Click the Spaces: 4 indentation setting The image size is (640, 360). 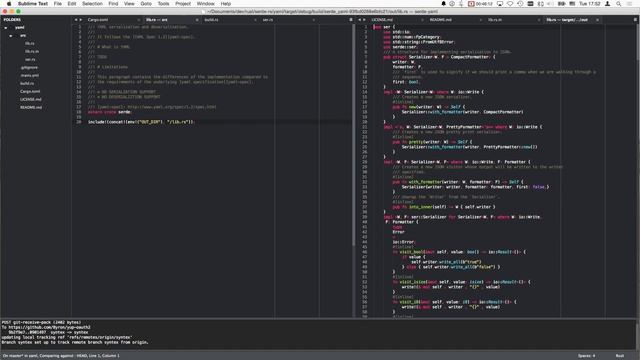tap(587, 356)
